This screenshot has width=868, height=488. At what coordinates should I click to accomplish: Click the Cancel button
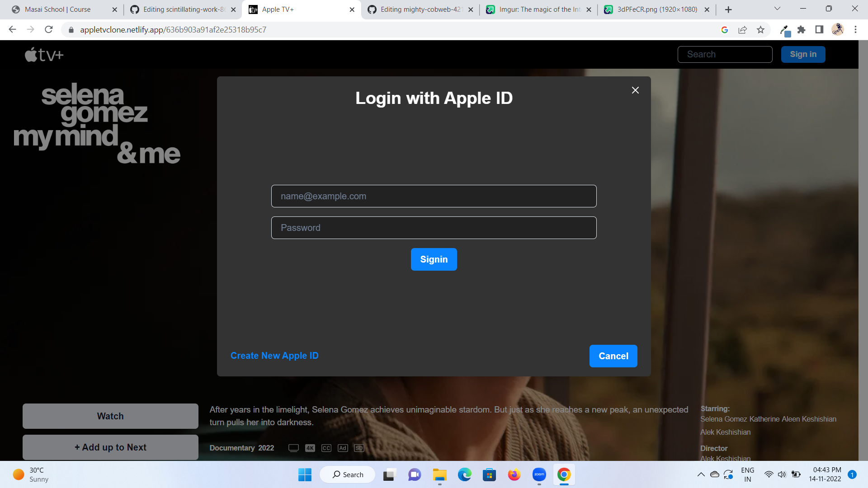[613, 356]
